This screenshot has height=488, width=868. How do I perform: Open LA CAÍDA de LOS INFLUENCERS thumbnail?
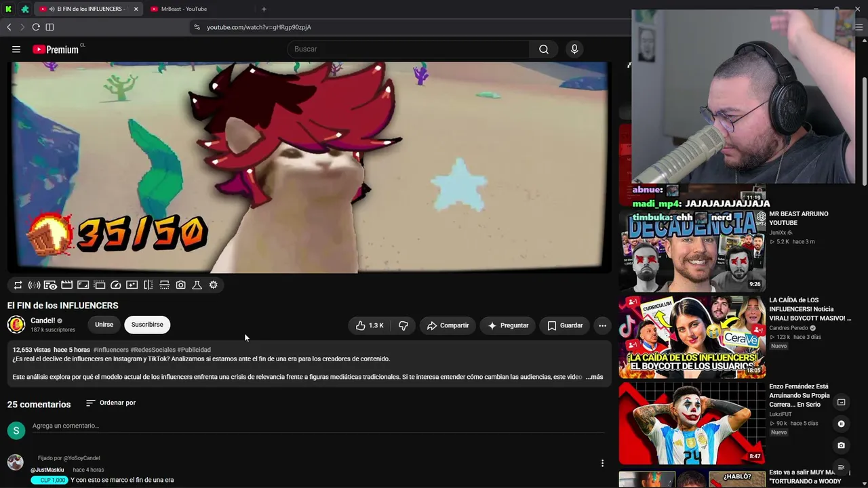[x=692, y=337]
